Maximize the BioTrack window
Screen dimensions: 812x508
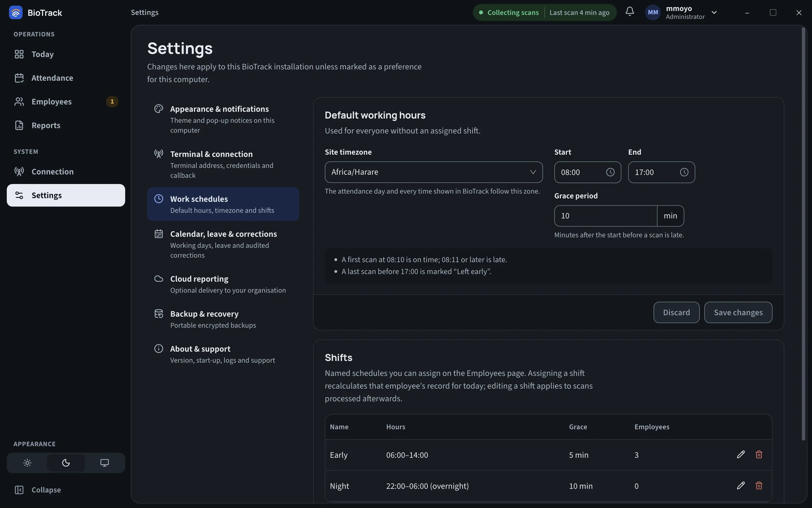tap(773, 12)
